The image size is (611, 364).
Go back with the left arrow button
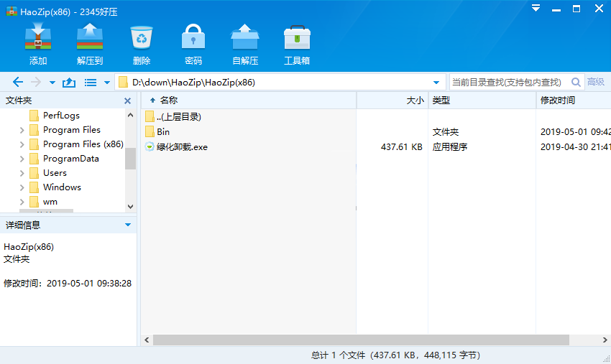pos(18,83)
